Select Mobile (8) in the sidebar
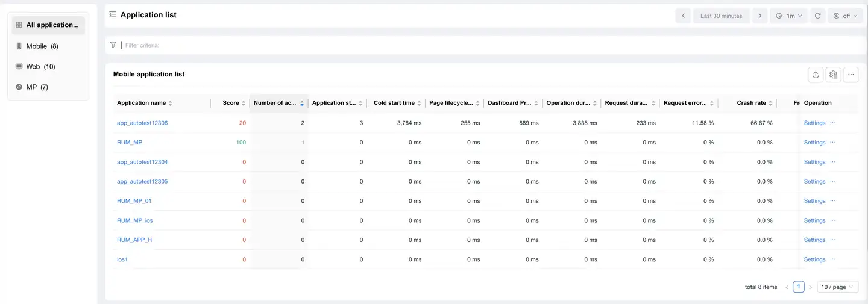 point(42,46)
